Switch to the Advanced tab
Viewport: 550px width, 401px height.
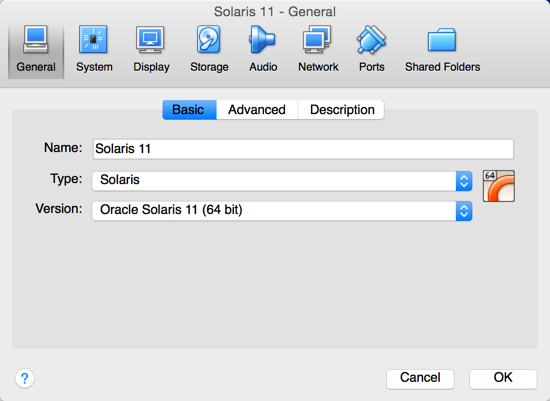(x=257, y=110)
